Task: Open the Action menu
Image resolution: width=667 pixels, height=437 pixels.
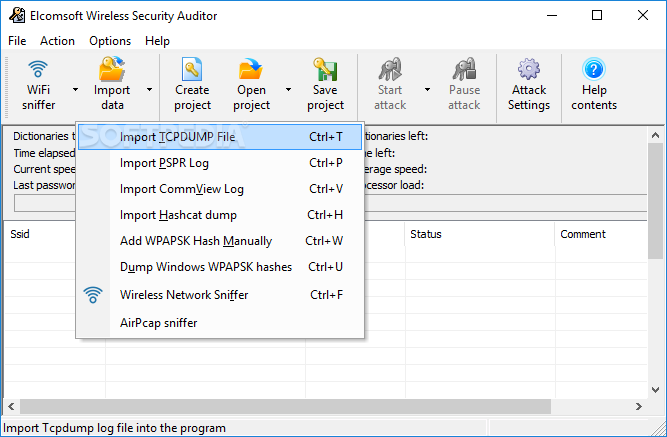Action: (57, 41)
